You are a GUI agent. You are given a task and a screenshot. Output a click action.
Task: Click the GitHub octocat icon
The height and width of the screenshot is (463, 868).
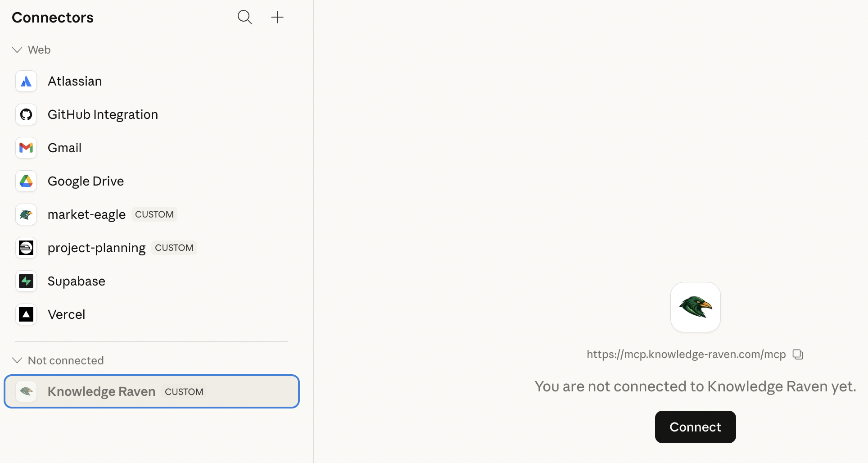point(26,114)
